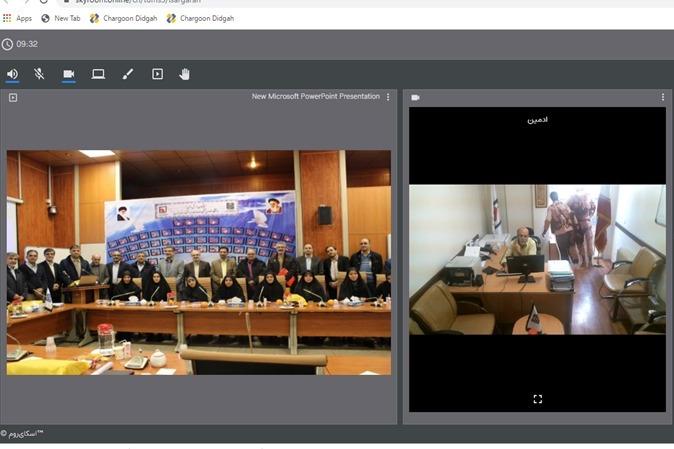Click the presentation panel's play icon in its header

(x=13, y=97)
